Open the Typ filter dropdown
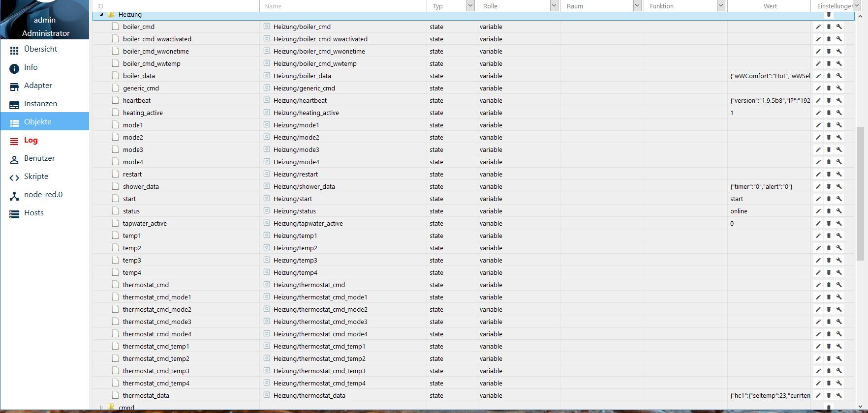The image size is (868, 413). pyautogui.click(x=470, y=6)
